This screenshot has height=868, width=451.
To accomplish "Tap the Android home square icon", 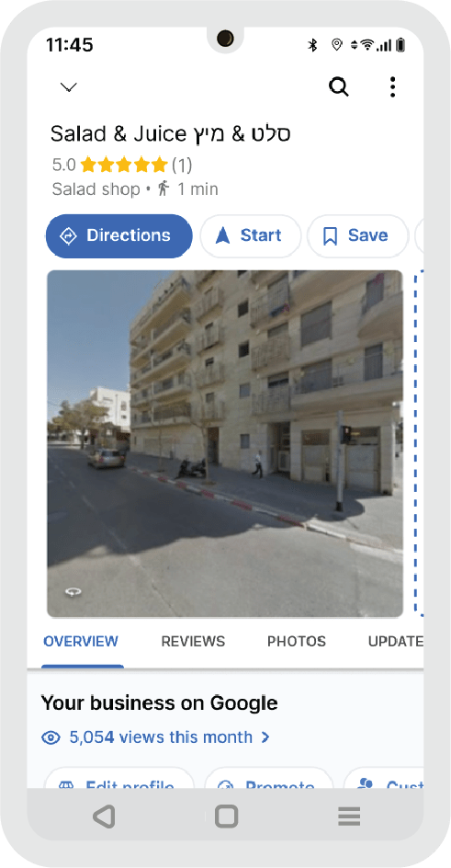I will click(x=226, y=817).
